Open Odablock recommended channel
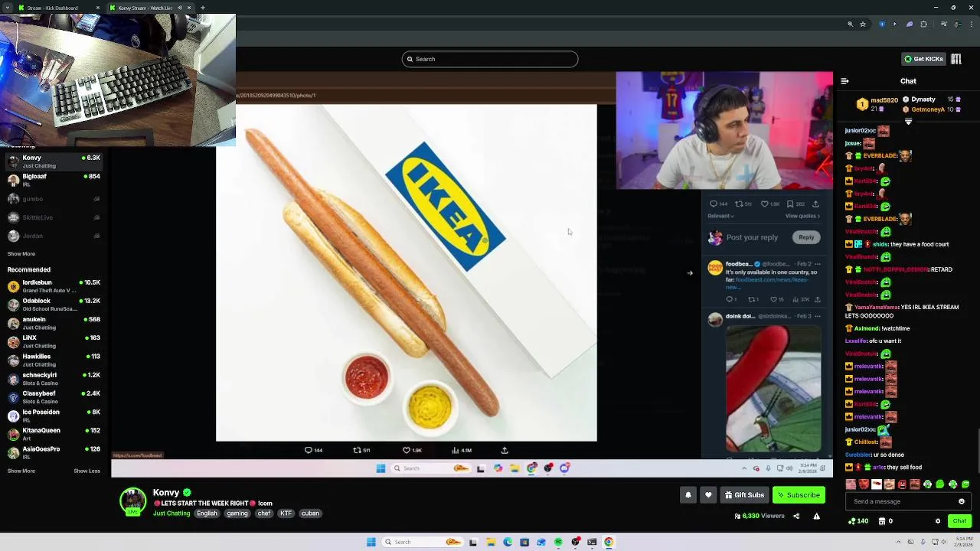Viewport: 980px width, 551px height. pos(54,305)
